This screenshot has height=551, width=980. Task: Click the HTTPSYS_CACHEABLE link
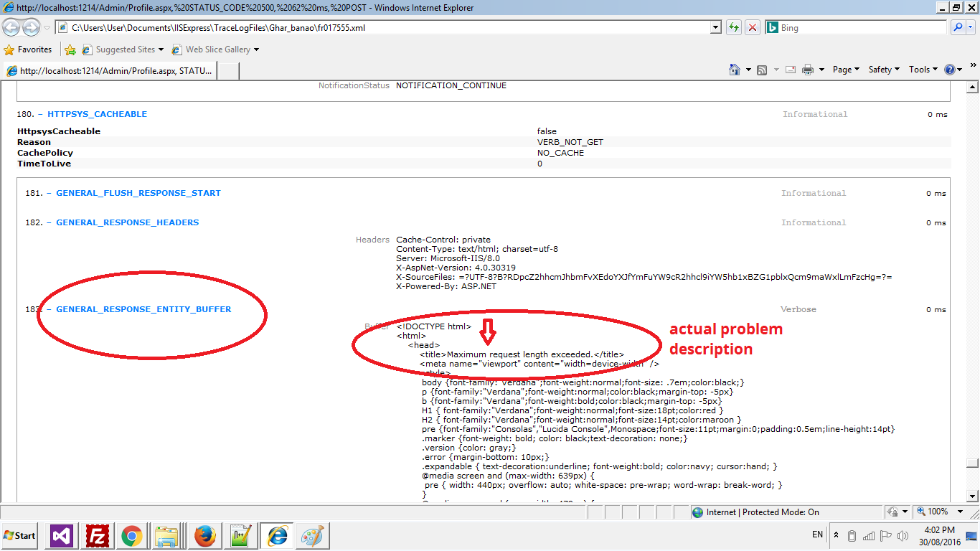tap(97, 114)
